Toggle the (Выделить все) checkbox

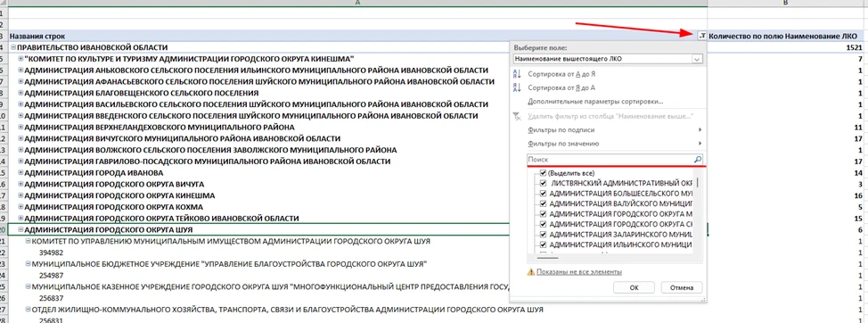pyautogui.click(x=543, y=173)
